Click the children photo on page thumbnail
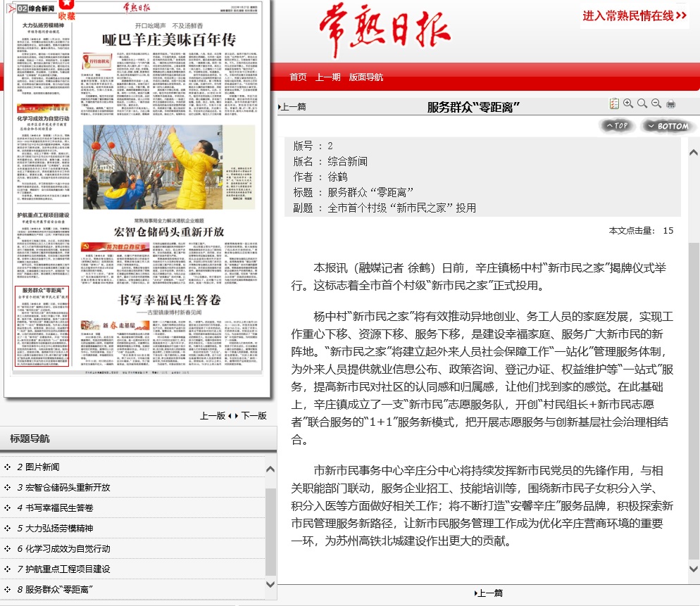The width and height of the screenshot is (700, 606). pos(153,167)
